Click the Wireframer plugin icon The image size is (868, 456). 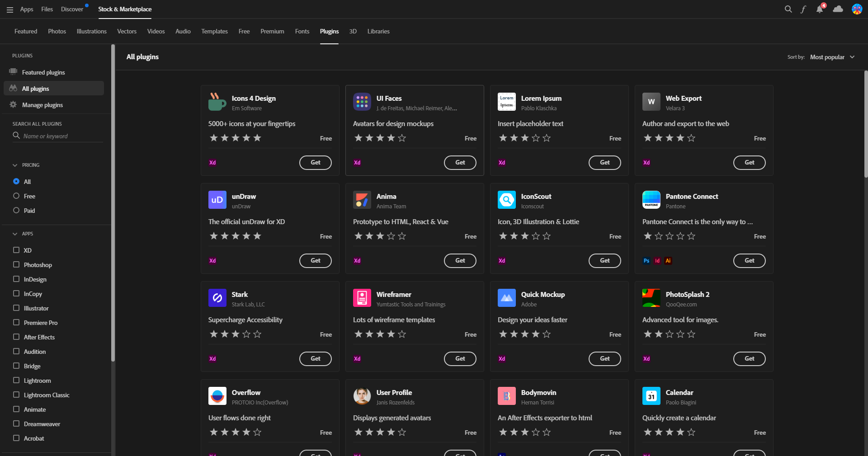click(362, 298)
